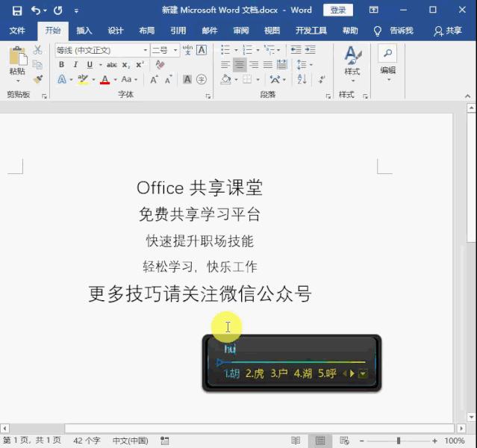The image size is (477, 448).
Task: Apply character shading icon
Action: point(187,80)
